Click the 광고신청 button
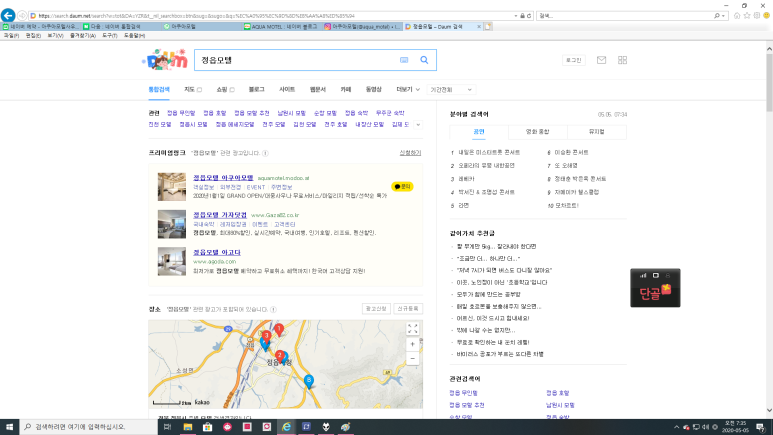The width and height of the screenshot is (773, 435). coord(376,309)
